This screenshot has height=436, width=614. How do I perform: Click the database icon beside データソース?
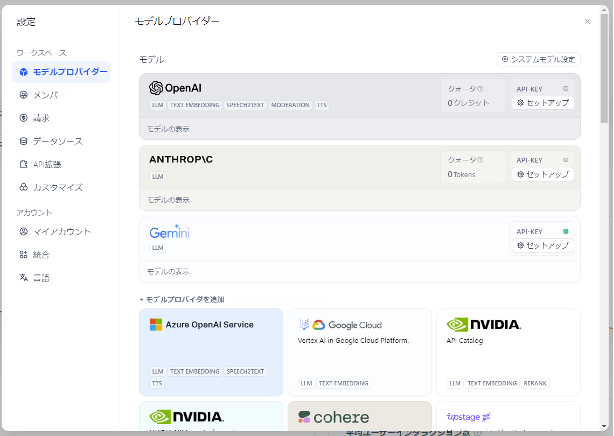point(23,141)
